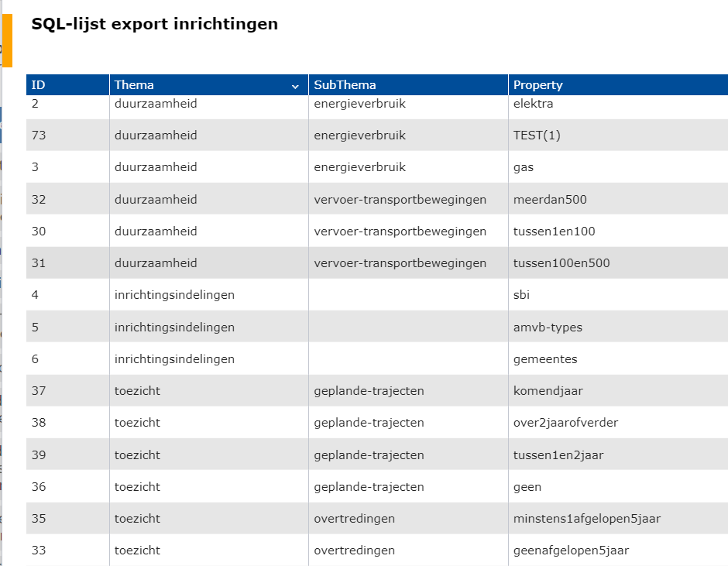This screenshot has height=566, width=728.
Task: Click the orange bar beside the title
Action: pos(7,41)
